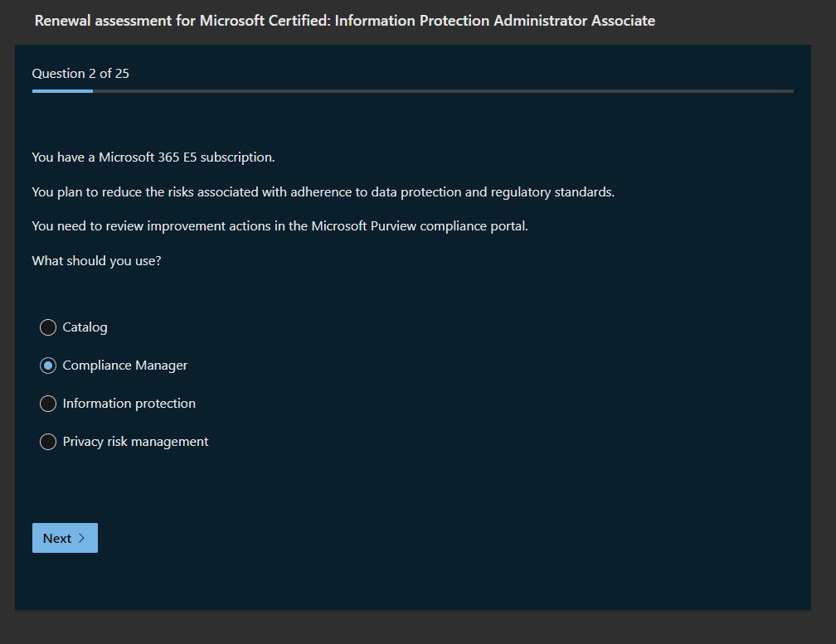Screen dimensions: 836x644
Task: Click the blue filled progress bar segment
Action: (62, 91)
